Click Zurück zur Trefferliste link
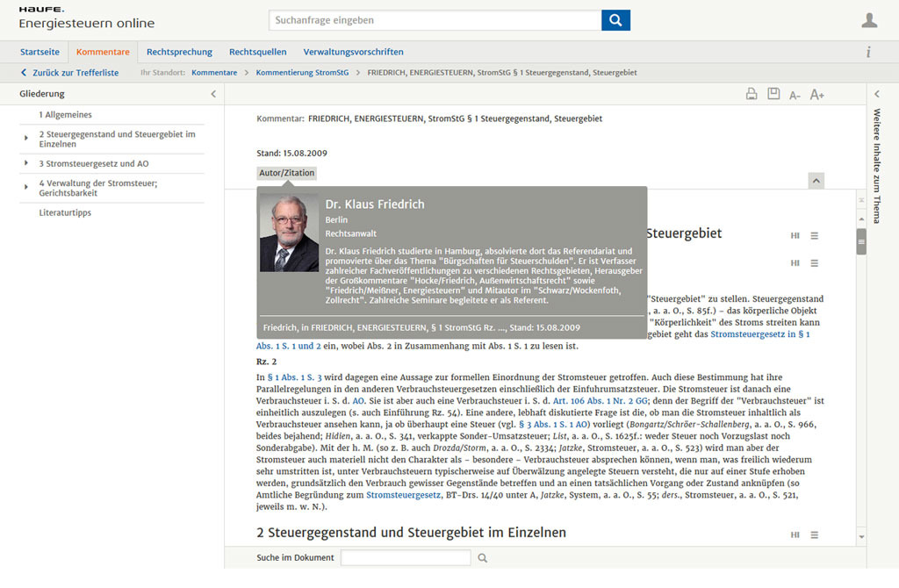 (70, 73)
